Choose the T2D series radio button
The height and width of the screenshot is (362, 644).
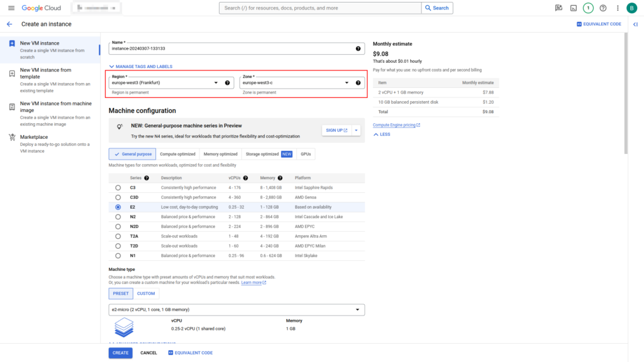(x=118, y=246)
